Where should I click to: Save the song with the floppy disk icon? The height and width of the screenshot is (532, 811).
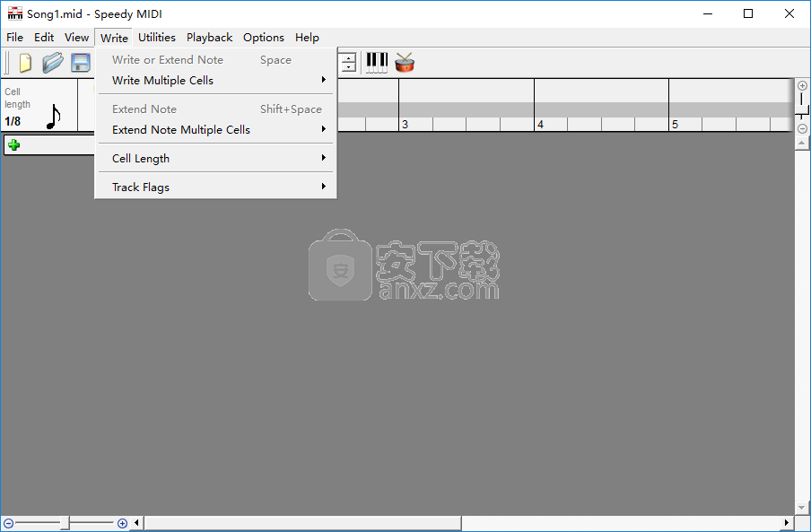[81, 63]
